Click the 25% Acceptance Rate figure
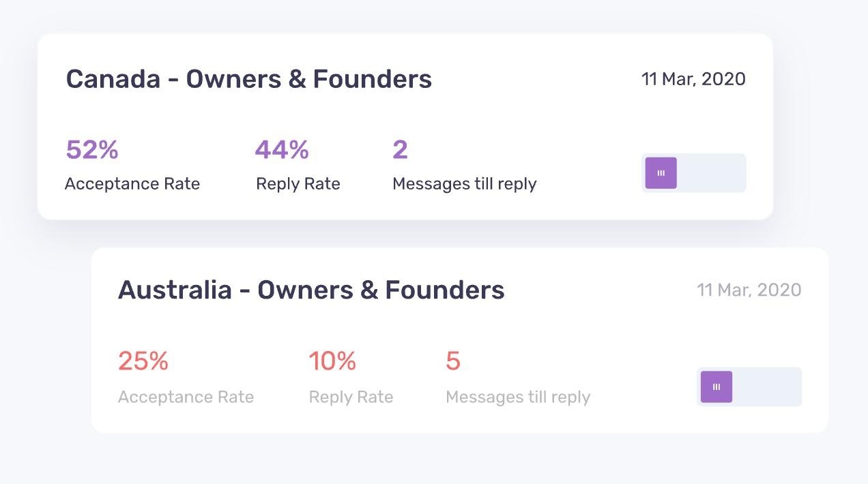Viewport: 868px width, 484px height. (x=143, y=361)
